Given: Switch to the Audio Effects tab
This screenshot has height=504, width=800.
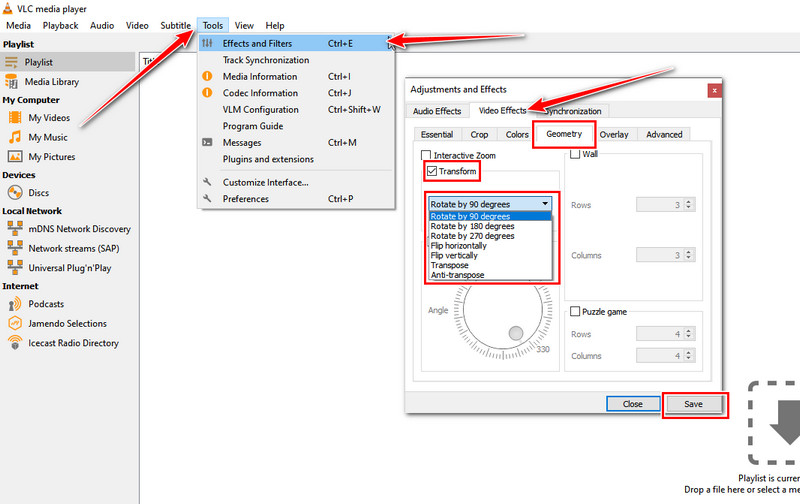Looking at the screenshot, I should [x=437, y=111].
